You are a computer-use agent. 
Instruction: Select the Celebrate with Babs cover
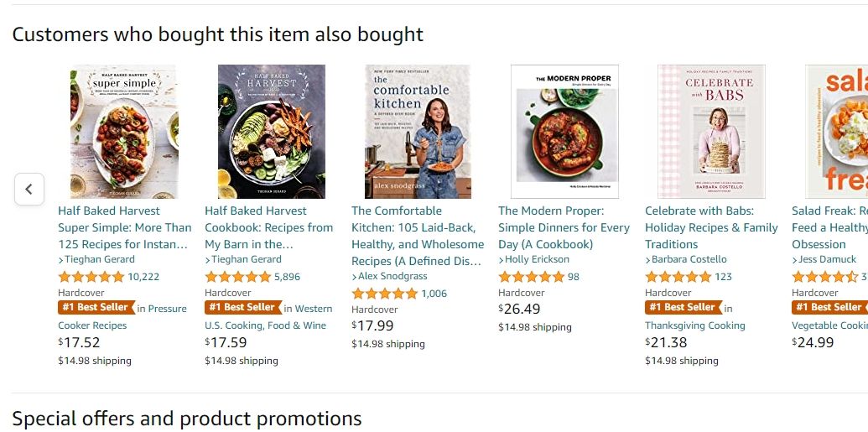tap(711, 132)
